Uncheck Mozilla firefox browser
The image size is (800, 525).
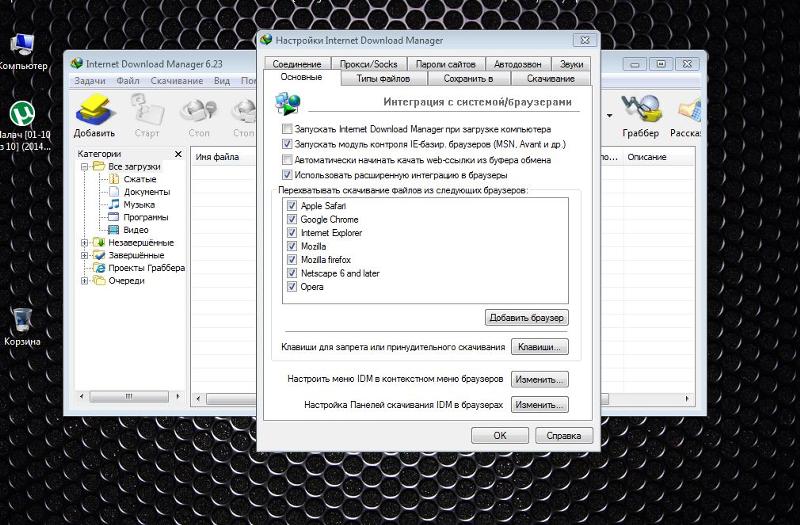point(292,259)
